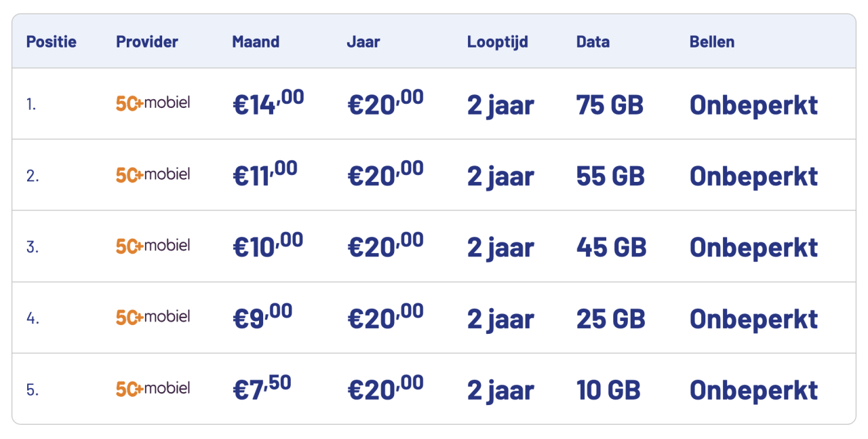Click the 75 GB data amount
868x439 pixels.
(610, 104)
